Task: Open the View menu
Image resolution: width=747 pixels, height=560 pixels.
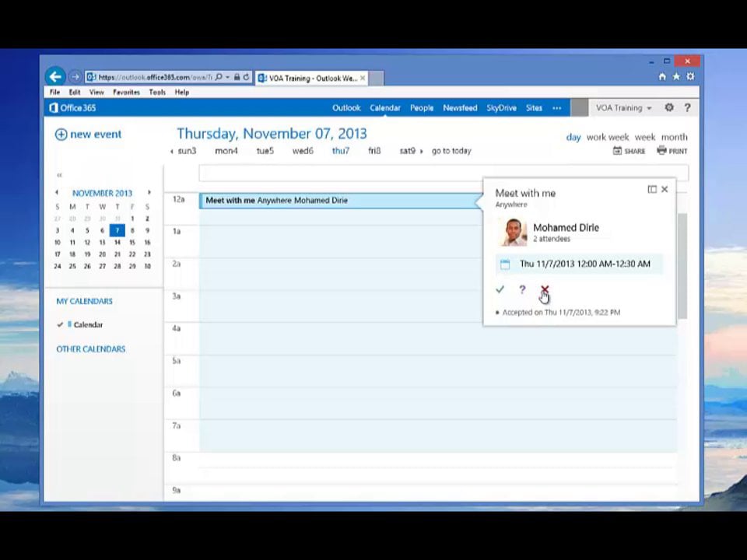Action: coord(96,93)
